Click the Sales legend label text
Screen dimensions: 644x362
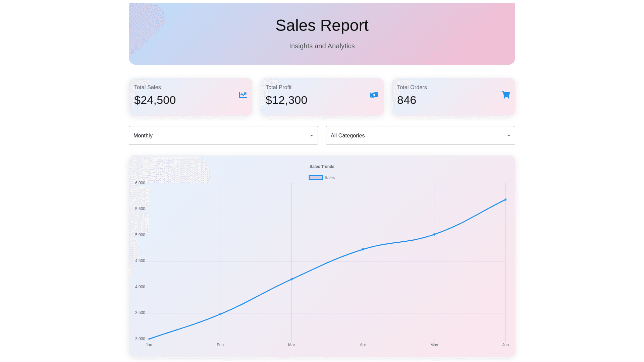coord(329,178)
